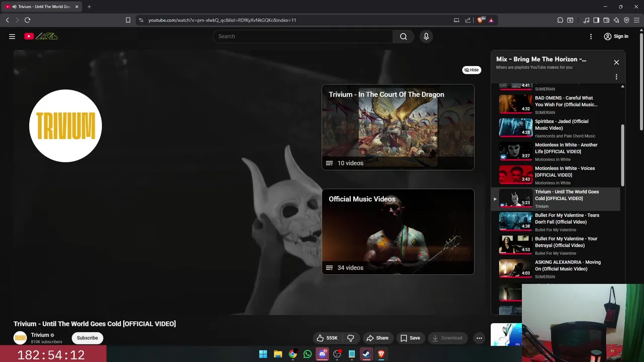The image size is (644, 362).
Task: Save the video to a playlist
Action: (x=410, y=338)
